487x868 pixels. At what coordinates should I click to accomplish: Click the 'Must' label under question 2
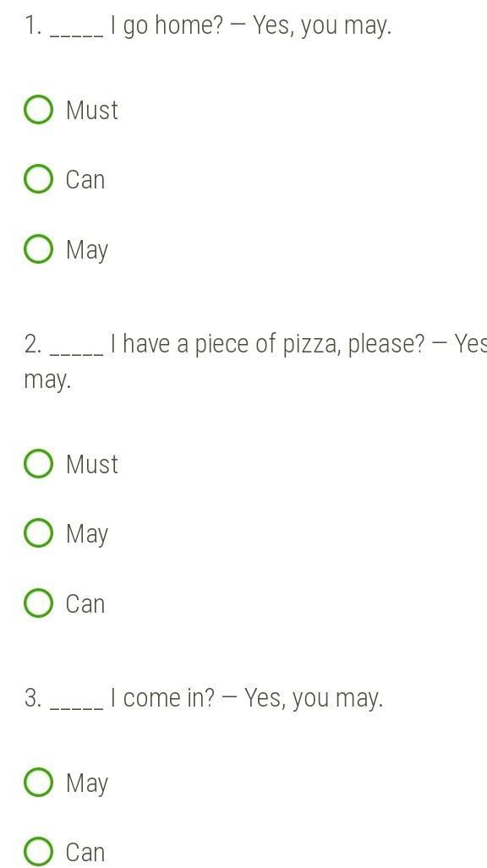[92, 464]
